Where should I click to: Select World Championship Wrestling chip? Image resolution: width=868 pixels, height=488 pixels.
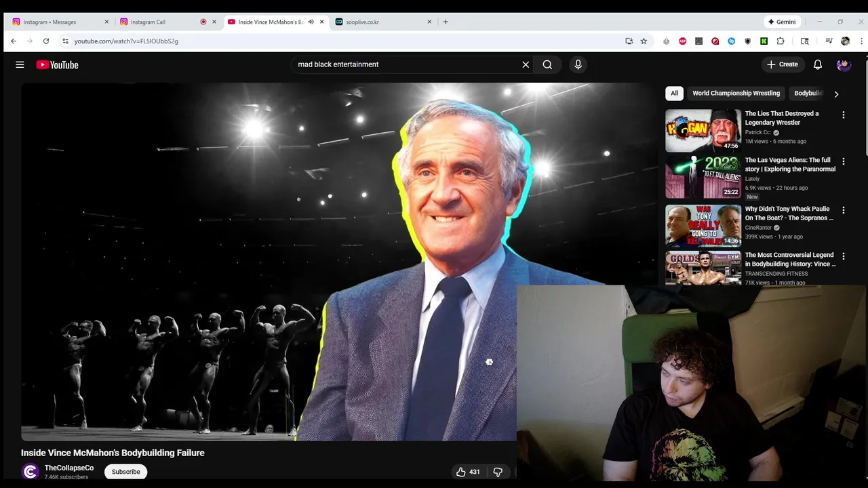[736, 93]
